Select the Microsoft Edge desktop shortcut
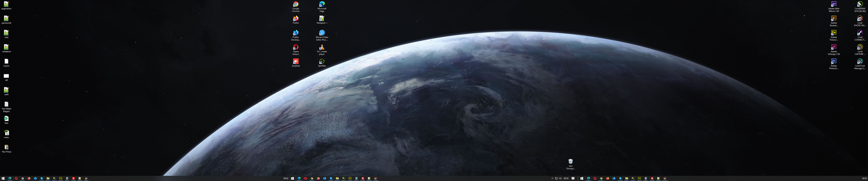868x181 pixels. coord(322,7)
